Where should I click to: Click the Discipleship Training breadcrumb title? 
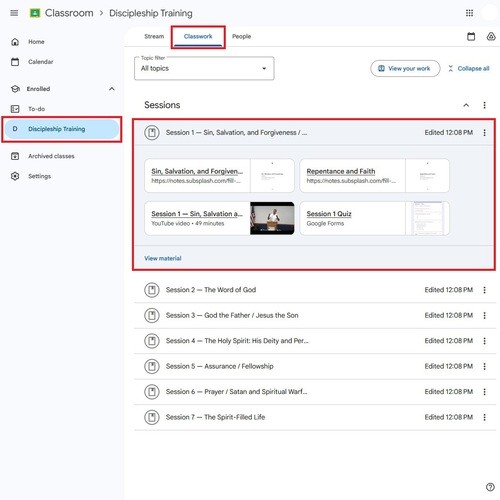coord(151,13)
